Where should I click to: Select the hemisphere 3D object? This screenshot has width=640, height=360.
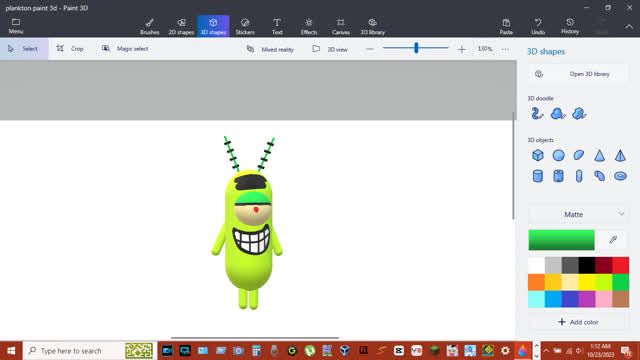[579, 155]
